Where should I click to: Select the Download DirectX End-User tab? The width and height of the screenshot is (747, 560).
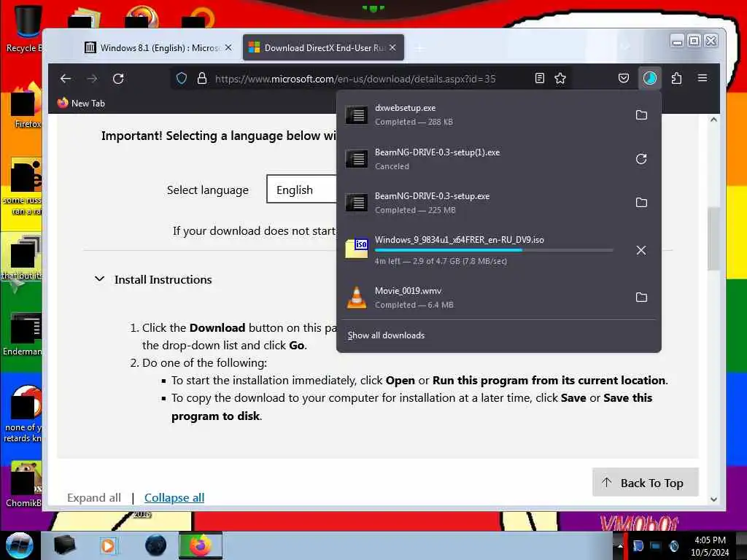(323, 47)
